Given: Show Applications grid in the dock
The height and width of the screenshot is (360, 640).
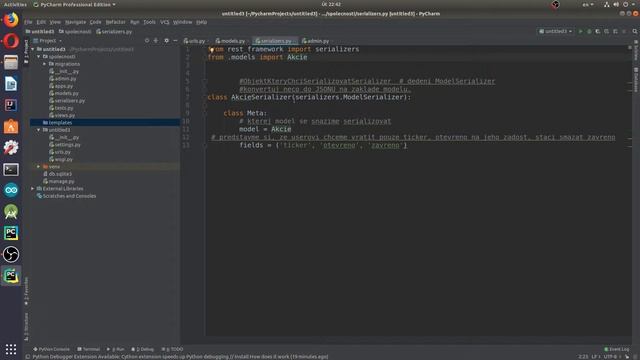Looking at the screenshot, I should (x=11, y=349).
